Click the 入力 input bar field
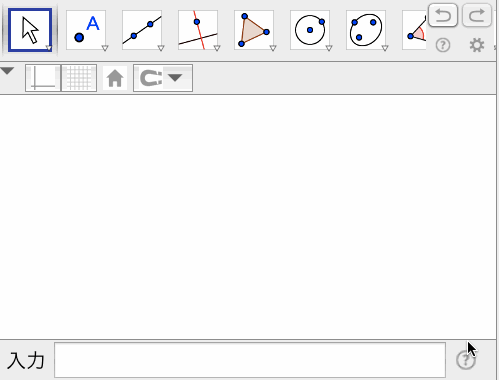The height and width of the screenshot is (380, 499). [x=250, y=360]
